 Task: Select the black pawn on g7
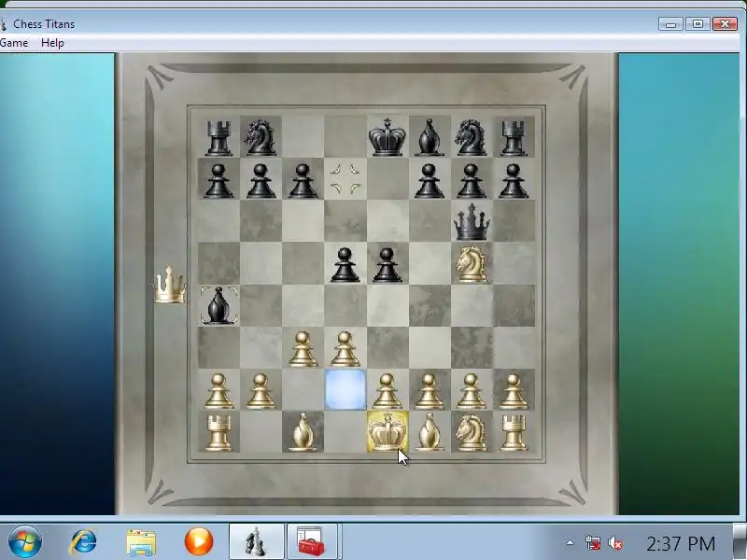[471, 181]
